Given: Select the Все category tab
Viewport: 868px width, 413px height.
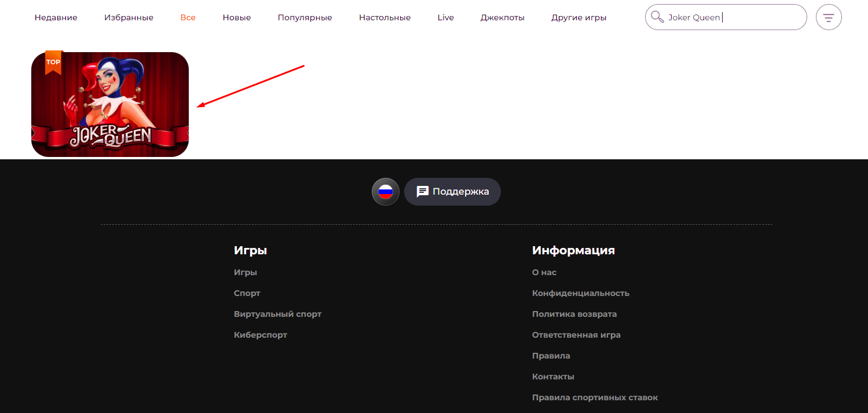Looking at the screenshot, I should (x=188, y=18).
